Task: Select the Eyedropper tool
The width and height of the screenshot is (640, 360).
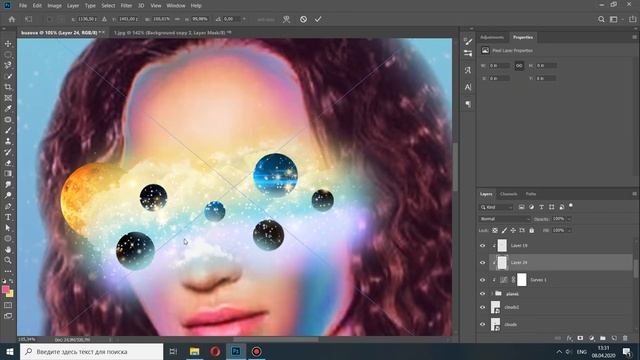Action: point(8,109)
